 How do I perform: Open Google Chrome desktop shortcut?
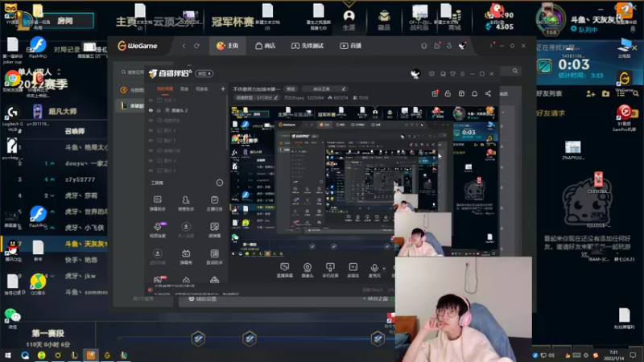click(13, 80)
